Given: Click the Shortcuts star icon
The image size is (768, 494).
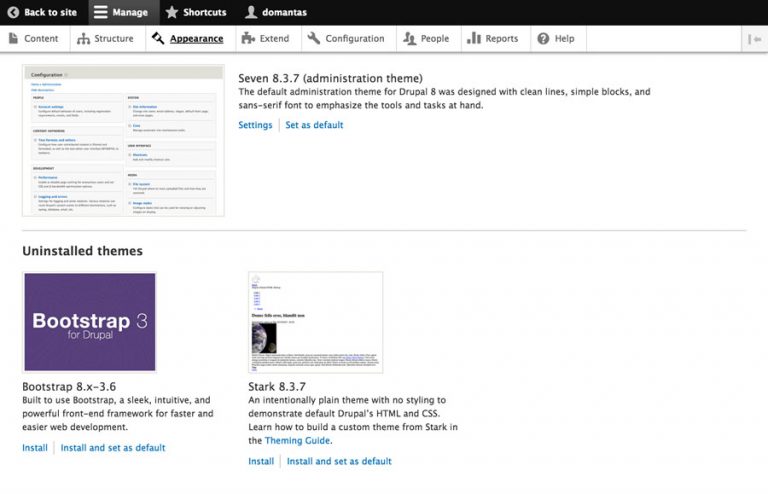Looking at the screenshot, I should coord(172,13).
